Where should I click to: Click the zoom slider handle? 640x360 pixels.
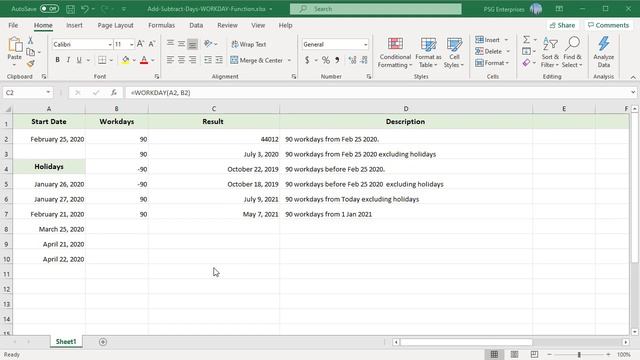click(x=579, y=354)
